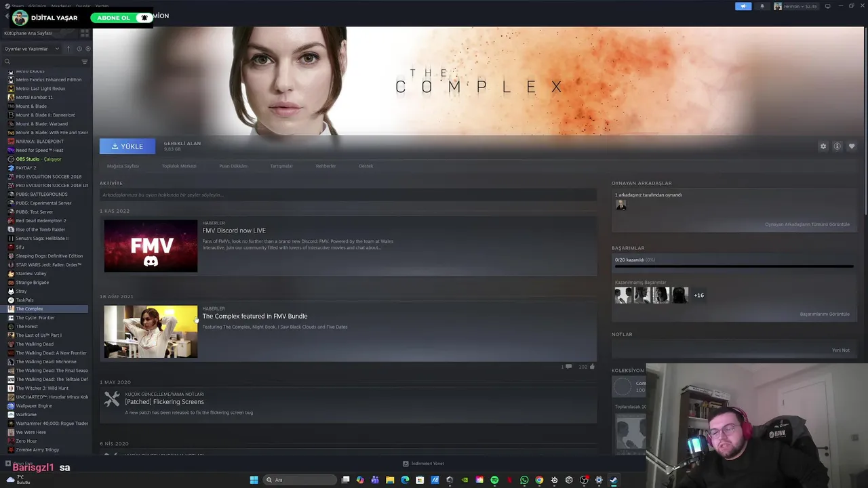
Task: Open Kütüphane Ana Sayfası library home
Action: [x=28, y=33]
